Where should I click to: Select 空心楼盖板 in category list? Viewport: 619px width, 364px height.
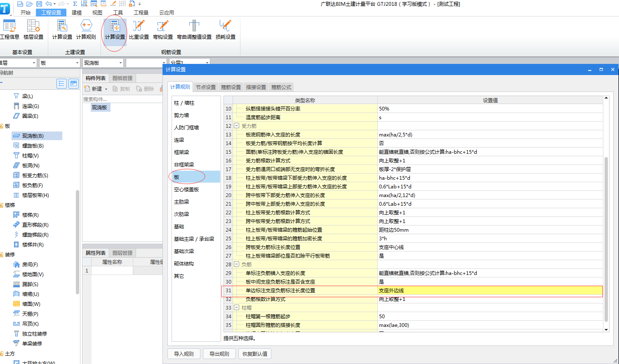[196, 189]
